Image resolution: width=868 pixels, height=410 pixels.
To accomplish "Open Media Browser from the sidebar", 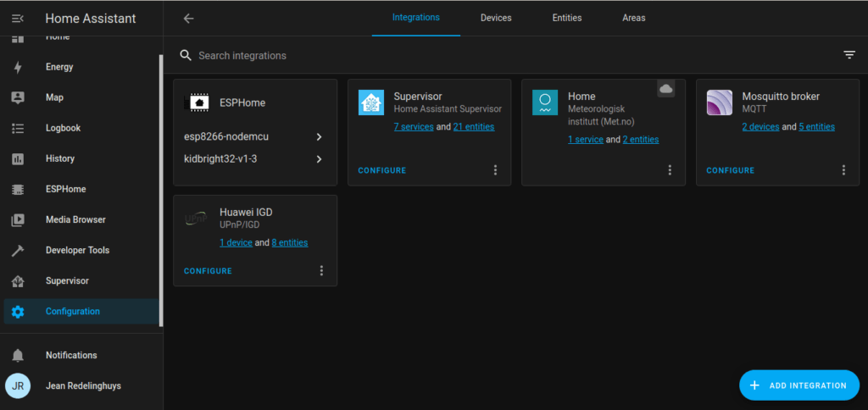I will click(81, 219).
